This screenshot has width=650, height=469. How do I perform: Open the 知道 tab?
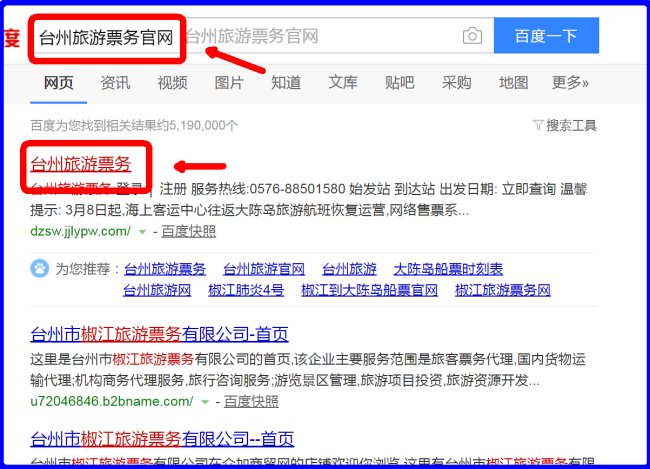tap(286, 83)
